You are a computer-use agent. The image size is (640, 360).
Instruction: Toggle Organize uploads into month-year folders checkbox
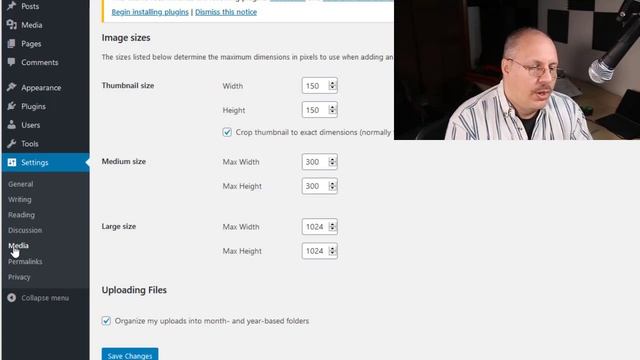[x=106, y=321]
